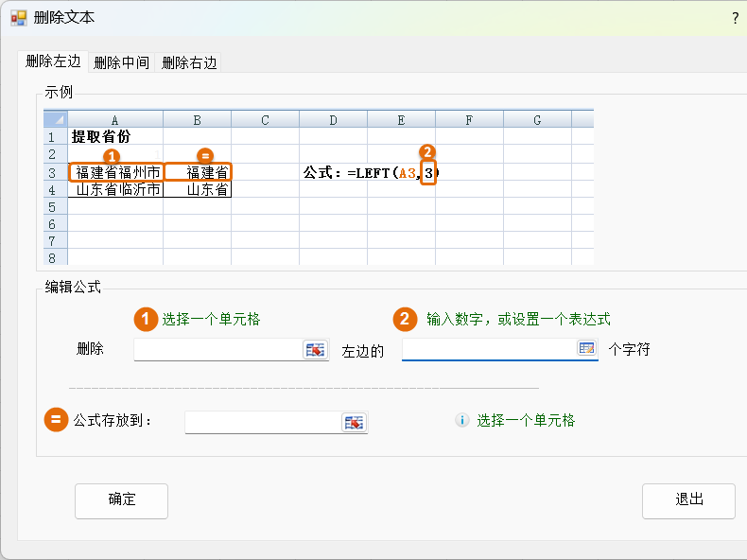Select the 删除左边 tab
Viewport: 747px width, 560px height.
click(53, 61)
